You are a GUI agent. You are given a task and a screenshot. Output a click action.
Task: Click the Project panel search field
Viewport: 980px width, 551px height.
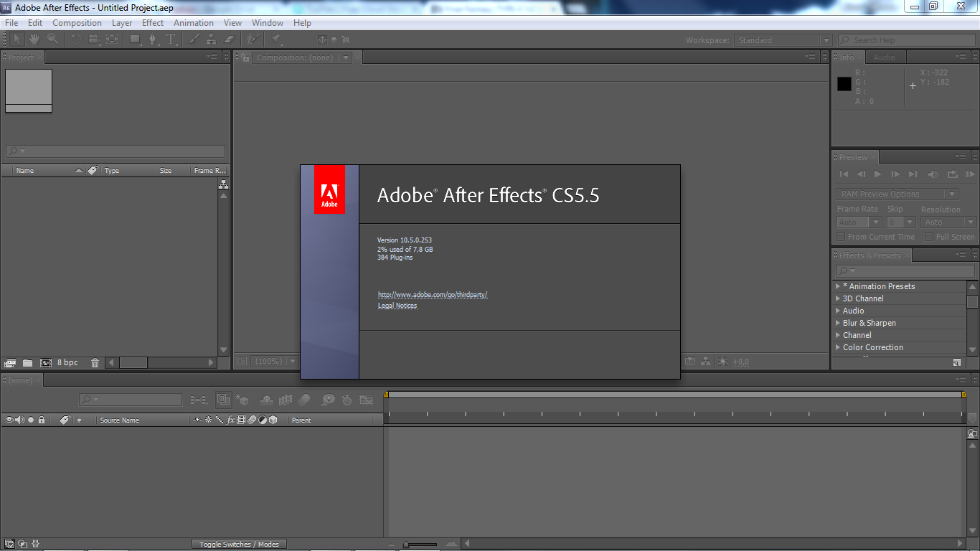point(116,151)
